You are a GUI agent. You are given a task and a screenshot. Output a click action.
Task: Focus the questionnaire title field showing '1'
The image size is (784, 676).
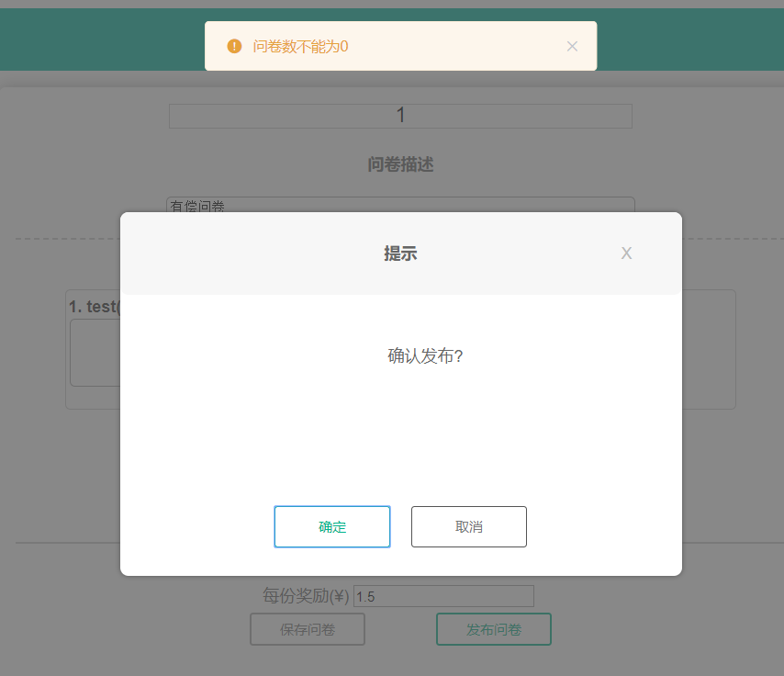(x=400, y=116)
